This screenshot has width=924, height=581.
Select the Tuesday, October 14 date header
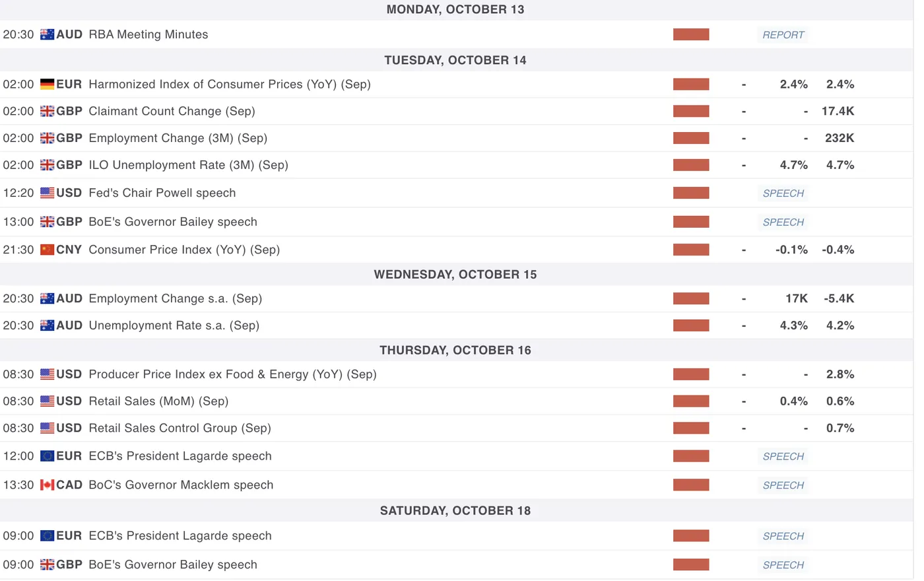(x=455, y=60)
